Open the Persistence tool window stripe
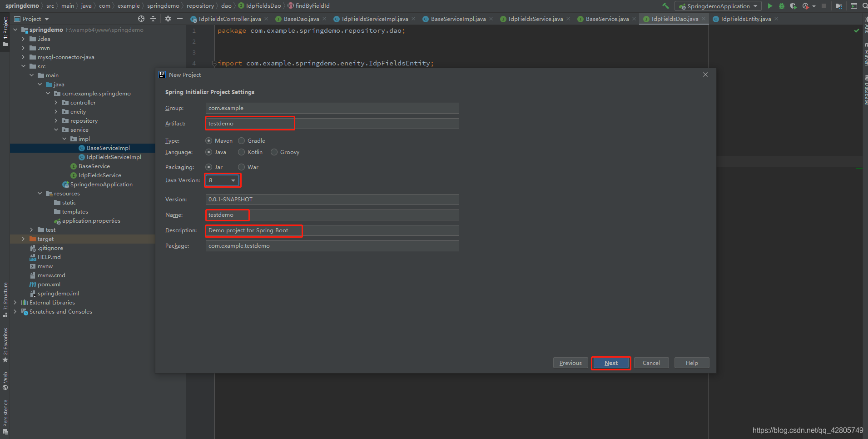The image size is (868, 439). tap(5, 417)
